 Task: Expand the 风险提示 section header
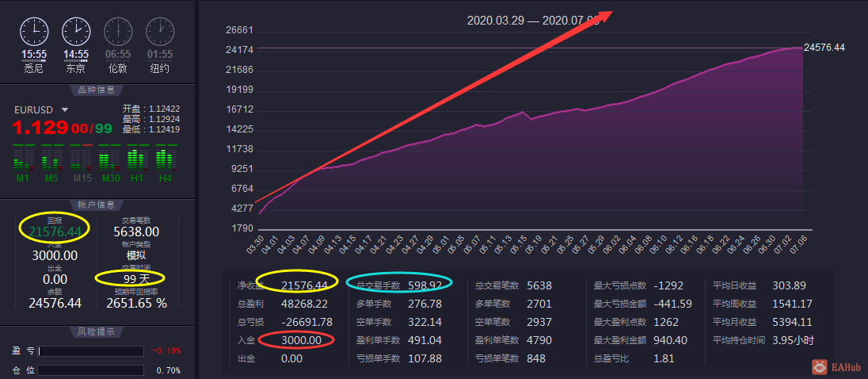[x=97, y=332]
